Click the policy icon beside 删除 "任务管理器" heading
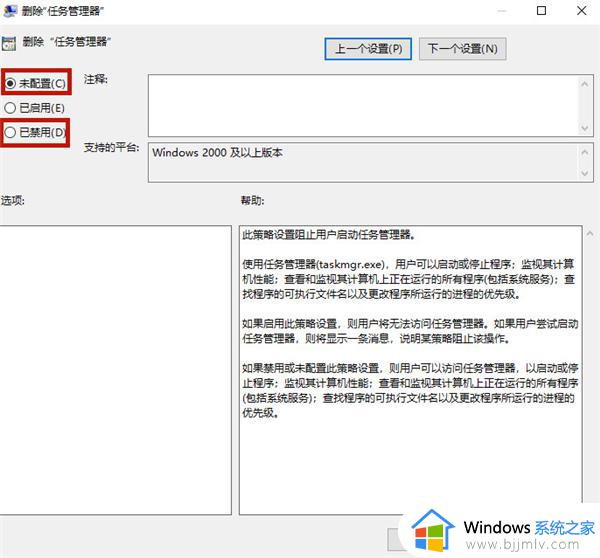Viewport: 600px width, 558px height. (x=8, y=44)
